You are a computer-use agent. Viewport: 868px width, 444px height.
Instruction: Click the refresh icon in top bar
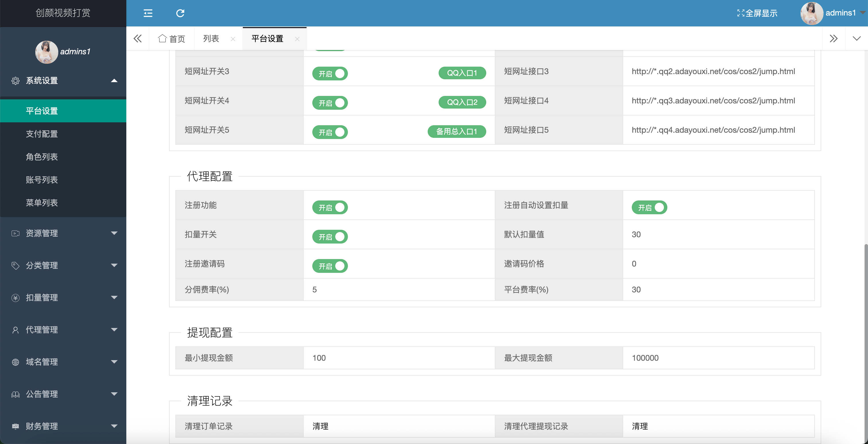pos(180,13)
